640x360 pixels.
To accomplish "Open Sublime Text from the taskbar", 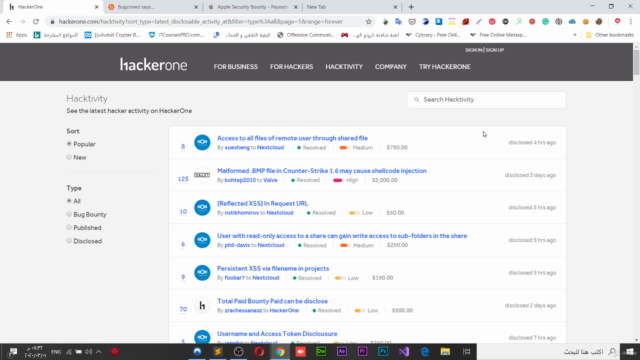I will tap(218, 351).
